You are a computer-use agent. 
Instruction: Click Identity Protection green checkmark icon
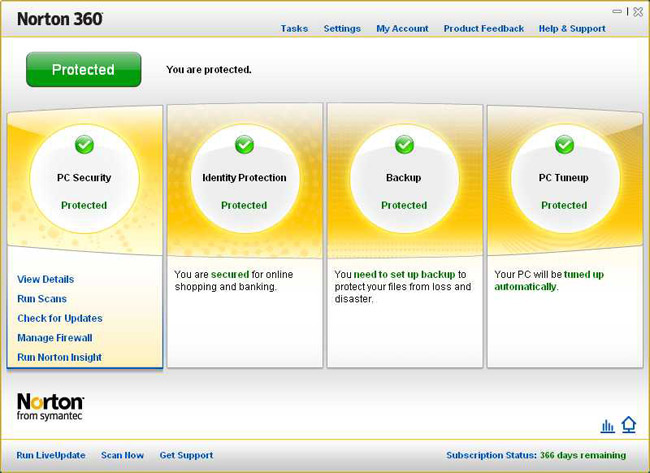[x=244, y=145]
